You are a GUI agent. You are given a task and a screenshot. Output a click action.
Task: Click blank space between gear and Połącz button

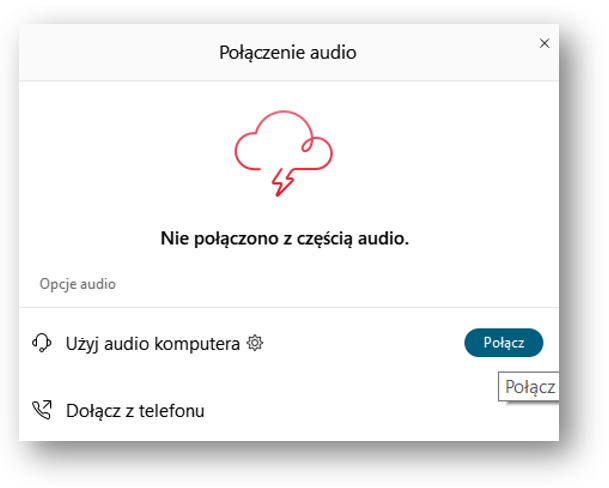tap(363, 343)
